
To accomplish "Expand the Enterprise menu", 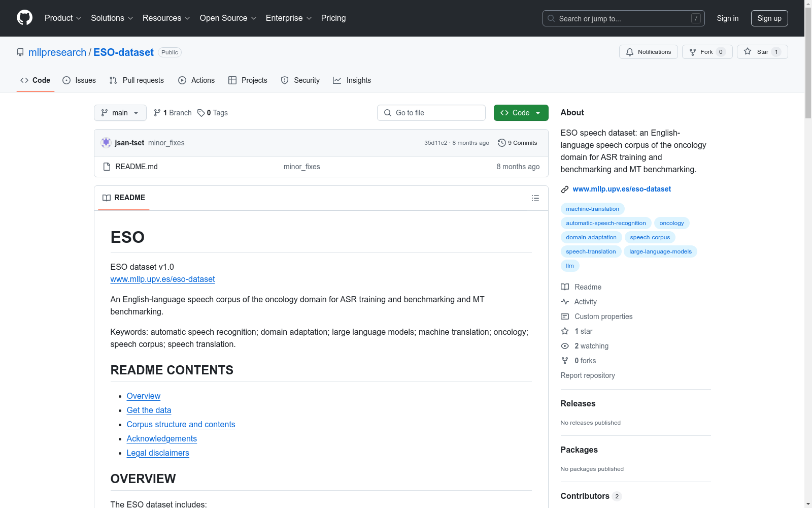I will click(289, 18).
